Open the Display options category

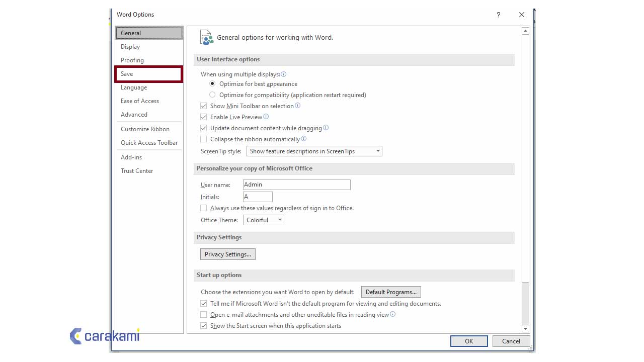click(149, 47)
